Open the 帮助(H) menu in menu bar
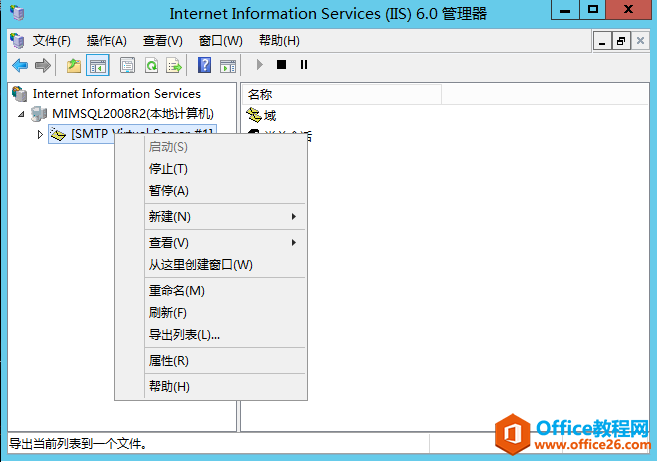 click(x=279, y=41)
